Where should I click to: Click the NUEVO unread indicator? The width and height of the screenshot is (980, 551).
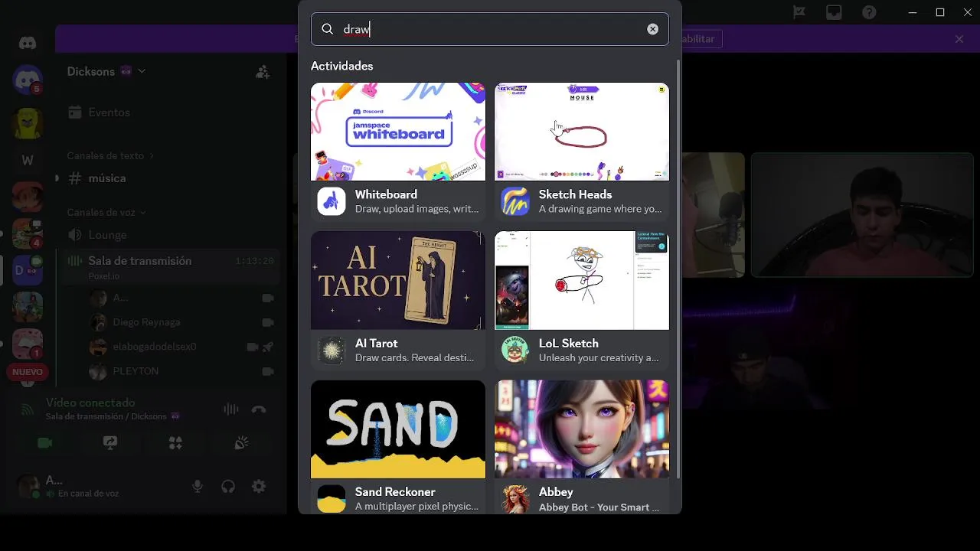pyautogui.click(x=28, y=372)
